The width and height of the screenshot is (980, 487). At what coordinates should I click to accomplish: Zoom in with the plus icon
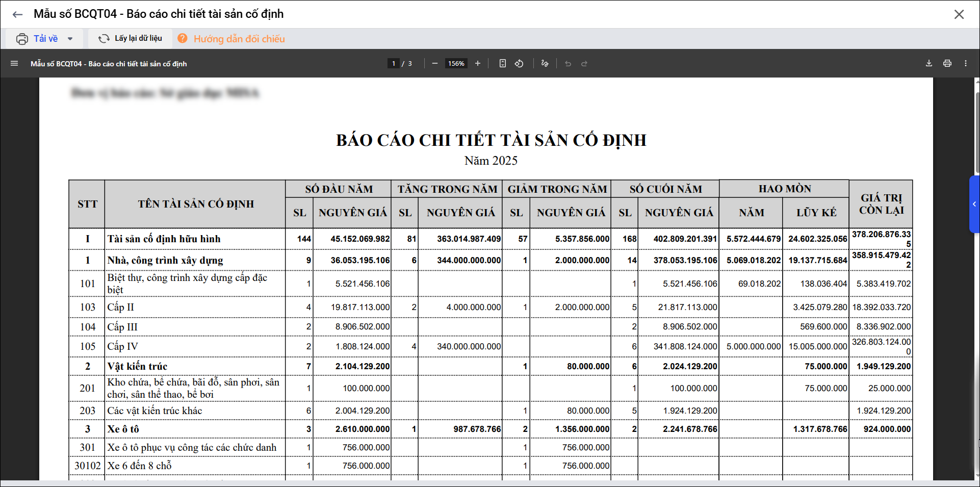click(478, 63)
